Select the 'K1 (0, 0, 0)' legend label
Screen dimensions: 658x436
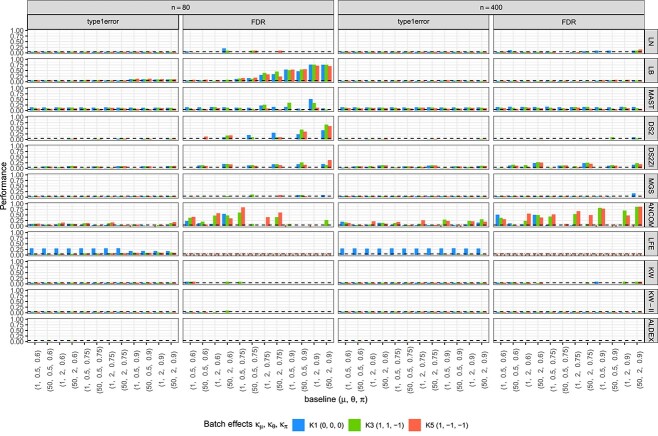(x=326, y=425)
